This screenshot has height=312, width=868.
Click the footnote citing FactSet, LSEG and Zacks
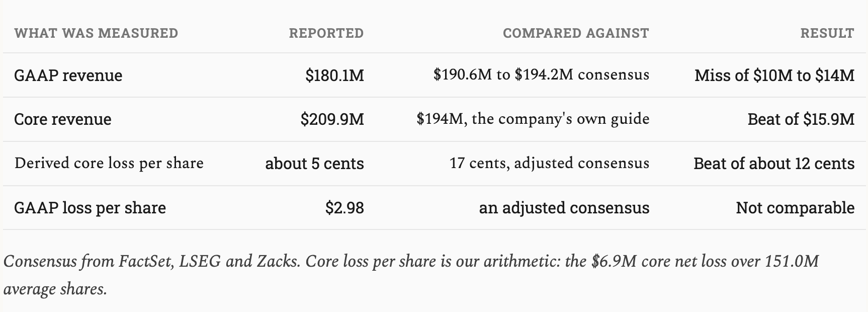(x=411, y=275)
